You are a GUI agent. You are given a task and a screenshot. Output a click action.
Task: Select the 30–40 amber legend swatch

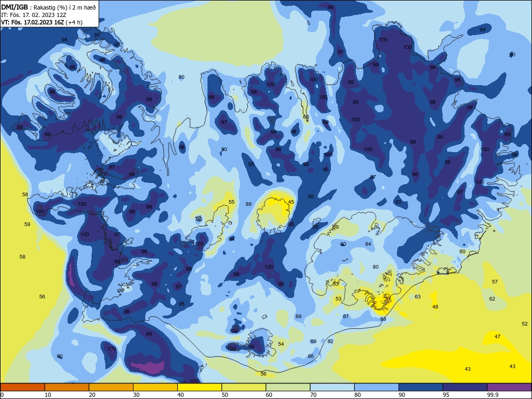[x=155, y=387]
